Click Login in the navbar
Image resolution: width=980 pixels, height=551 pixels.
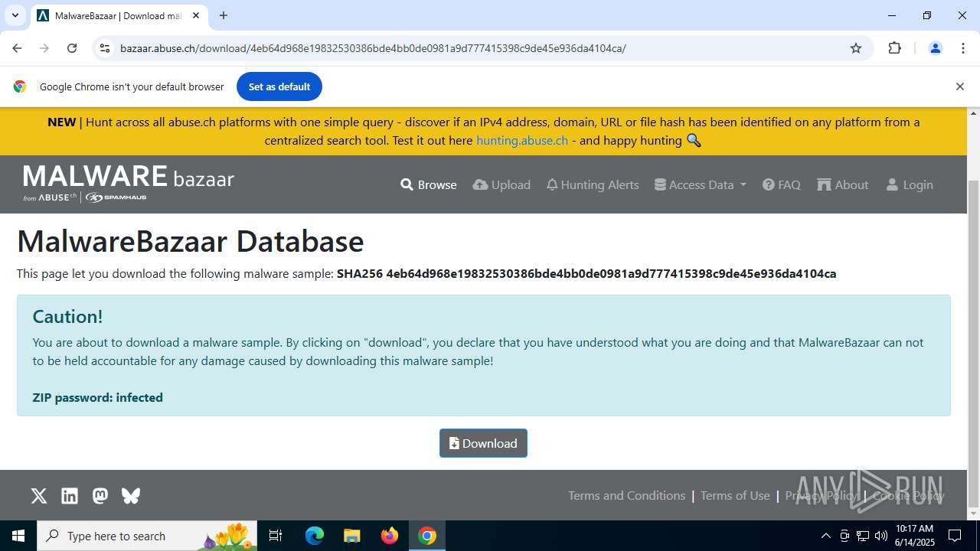[910, 184]
